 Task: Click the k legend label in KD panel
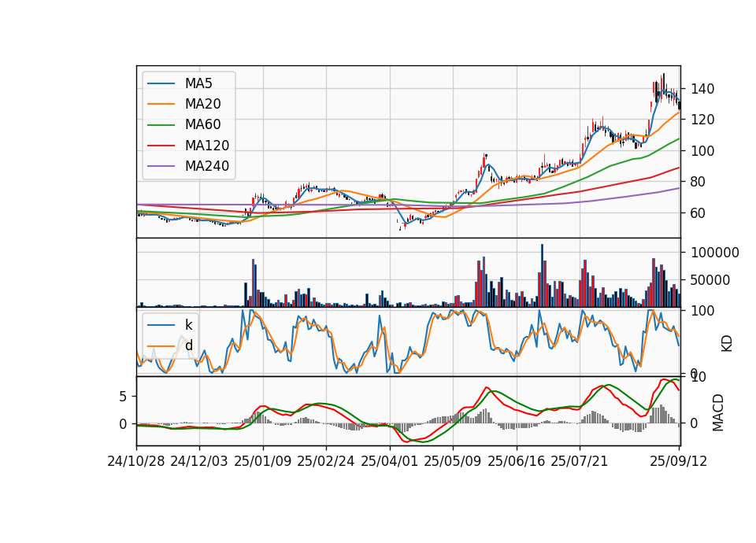(189, 325)
